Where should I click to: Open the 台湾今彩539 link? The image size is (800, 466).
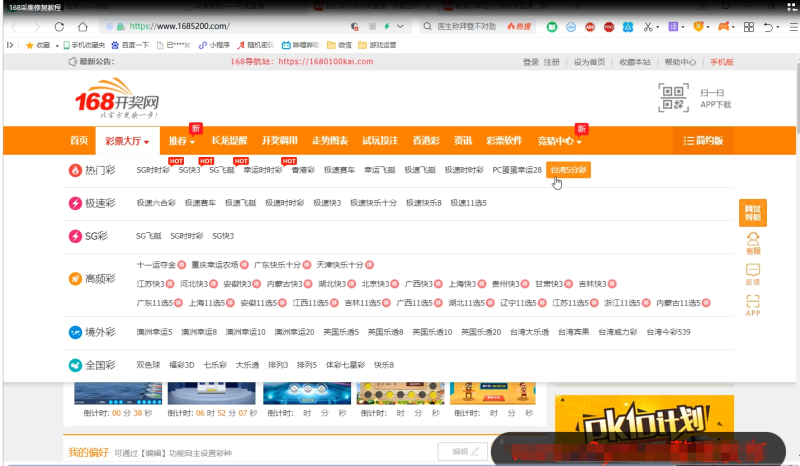(x=668, y=332)
